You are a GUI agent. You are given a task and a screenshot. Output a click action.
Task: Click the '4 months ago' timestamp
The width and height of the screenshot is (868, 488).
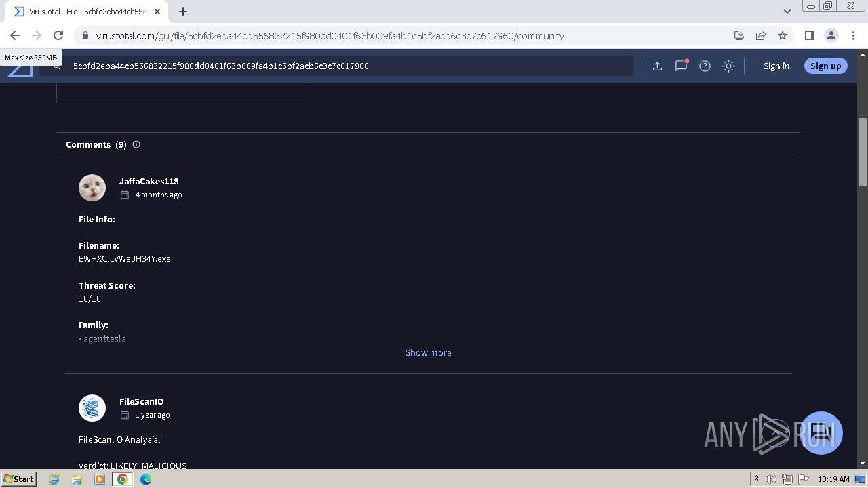click(x=159, y=195)
